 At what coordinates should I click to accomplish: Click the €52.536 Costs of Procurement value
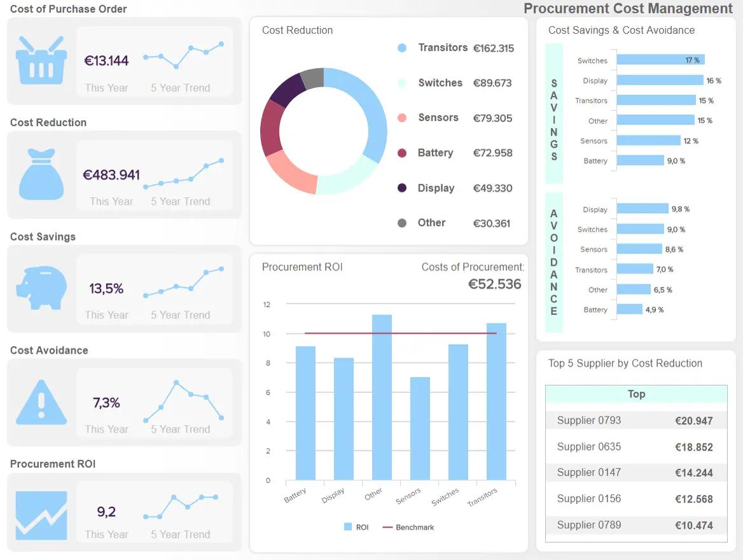tap(494, 284)
